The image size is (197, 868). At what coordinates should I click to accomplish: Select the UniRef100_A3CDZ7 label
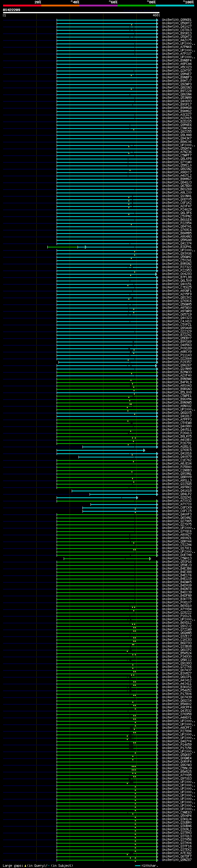(177, 115)
